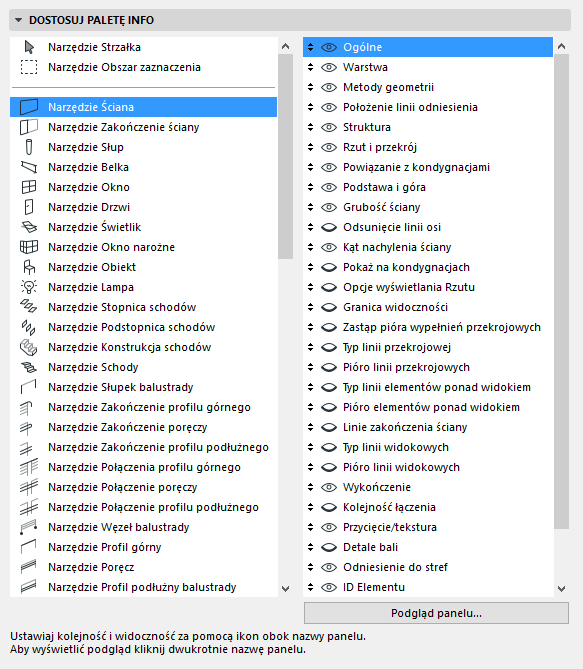Click the Podgląd panelu button
This screenshot has height=669, width=583.
click(x=436, y=613)
